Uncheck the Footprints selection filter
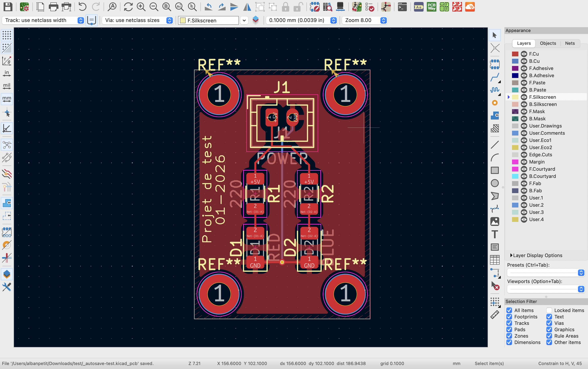Viewport: 588px width, 369px height. [x=509, y=317]
